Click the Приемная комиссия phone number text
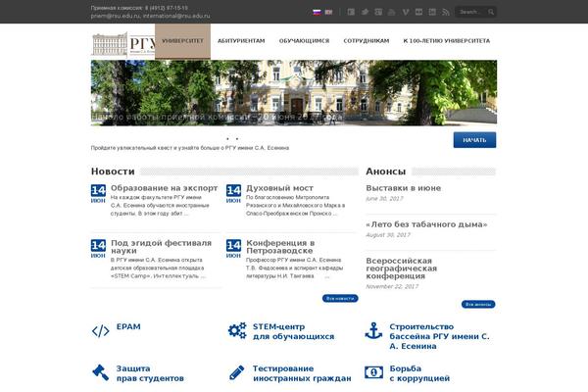The height and width of the screenshot is (392, 588). pyautogui.click(x=139, y=8)
